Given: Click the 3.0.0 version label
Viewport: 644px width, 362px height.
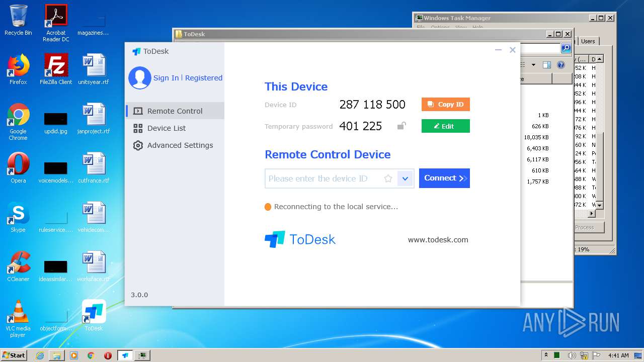Looking at the screenshot, I should (139, 295).
